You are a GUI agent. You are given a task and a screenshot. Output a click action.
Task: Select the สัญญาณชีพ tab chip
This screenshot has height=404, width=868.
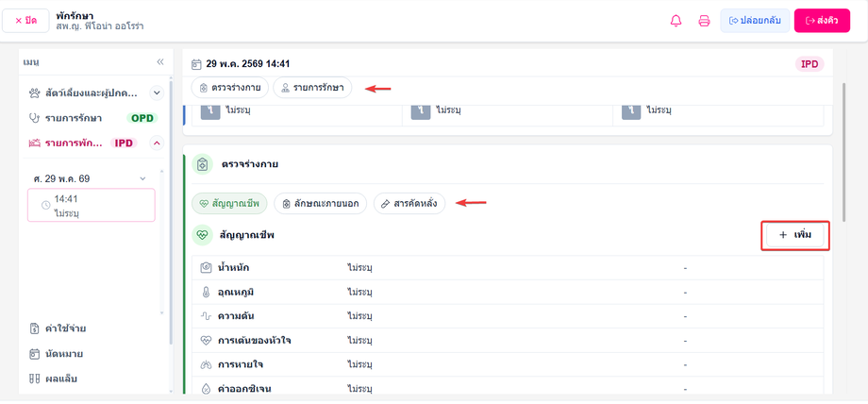(x=229, y=203)
